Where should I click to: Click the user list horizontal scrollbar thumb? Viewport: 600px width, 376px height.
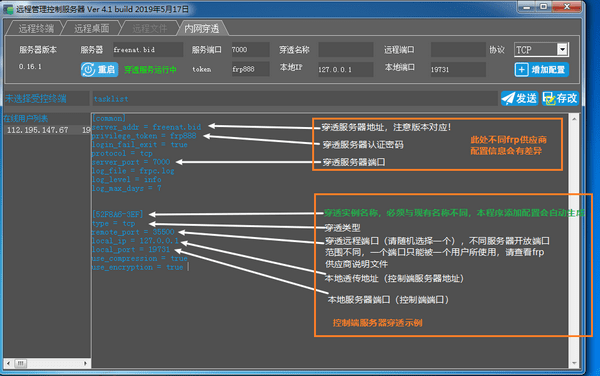coord(21,363)
